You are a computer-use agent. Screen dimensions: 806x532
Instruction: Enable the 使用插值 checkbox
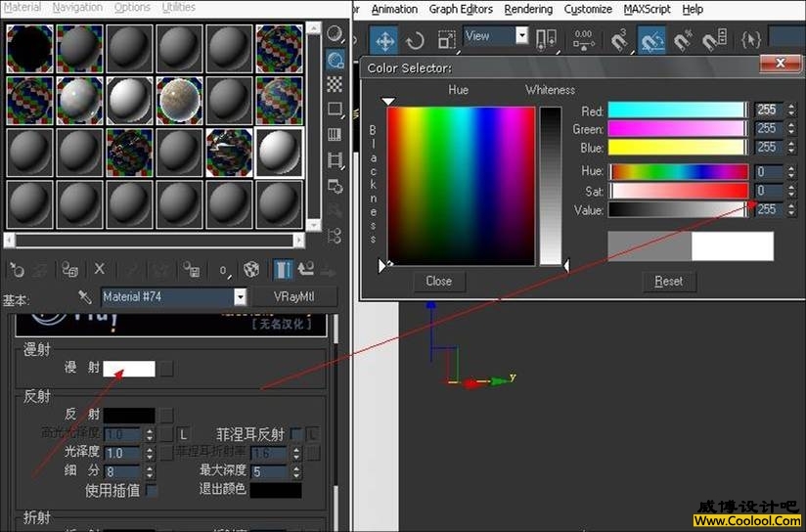pos(152,490)
